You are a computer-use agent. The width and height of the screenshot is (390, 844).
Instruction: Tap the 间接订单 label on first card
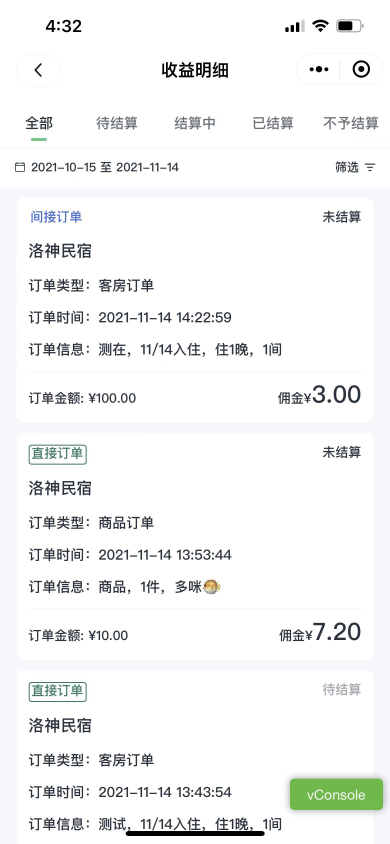pos(56,217)
